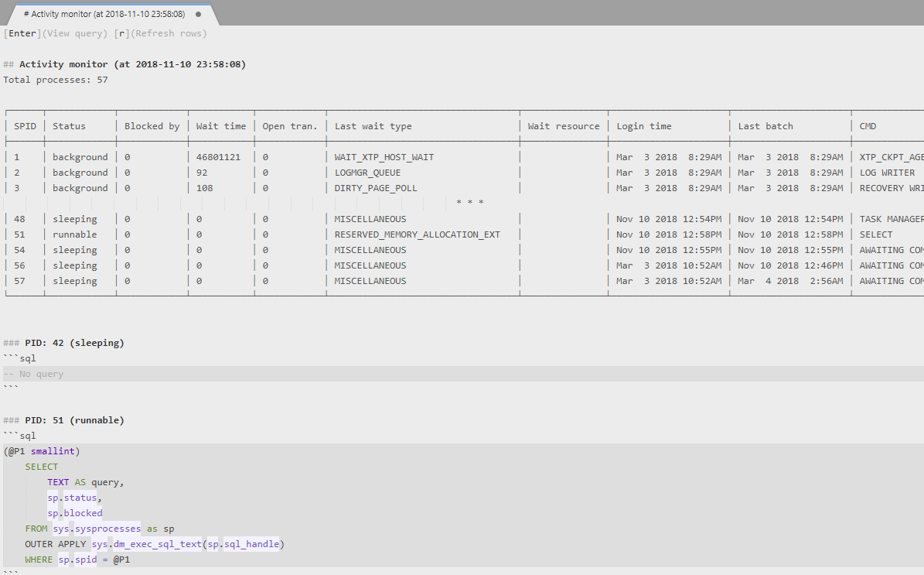Click the [Enter] View query hint
This screenshot has width=924, height=575.
pyautogui.click(x=56, y=33)
